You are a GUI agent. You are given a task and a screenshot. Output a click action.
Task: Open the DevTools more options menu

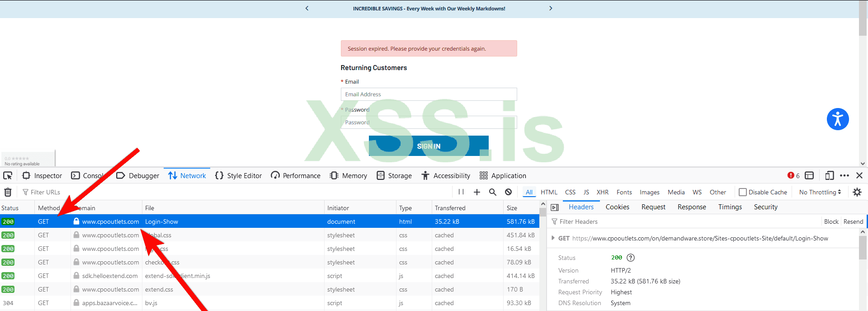tap(844, 175)
